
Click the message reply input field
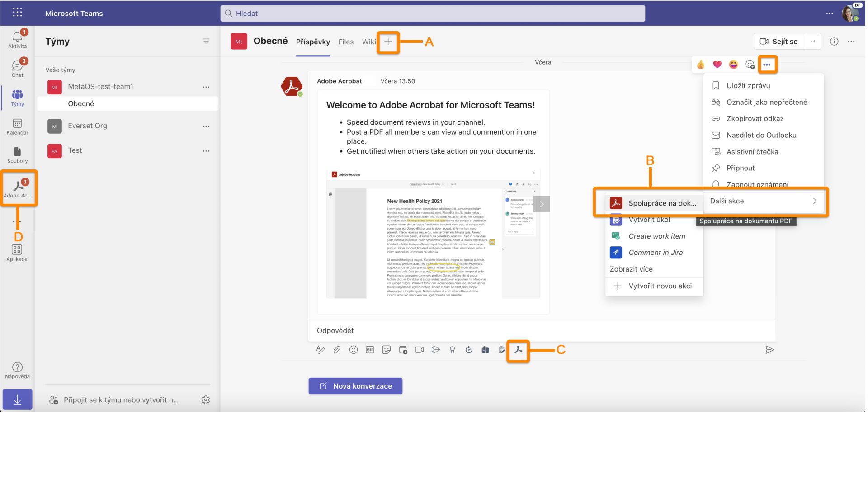tap(542, 330)
